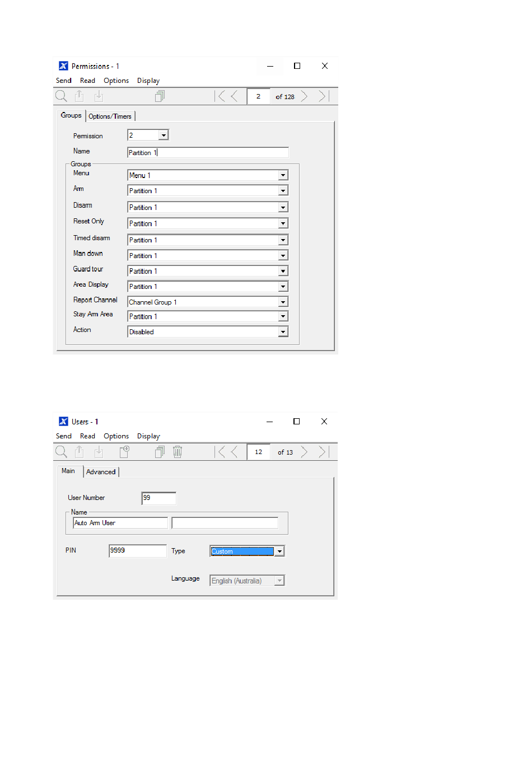Go to next record in Permissions window
This screenshot has width=532, height=776.
click(304, 96)
